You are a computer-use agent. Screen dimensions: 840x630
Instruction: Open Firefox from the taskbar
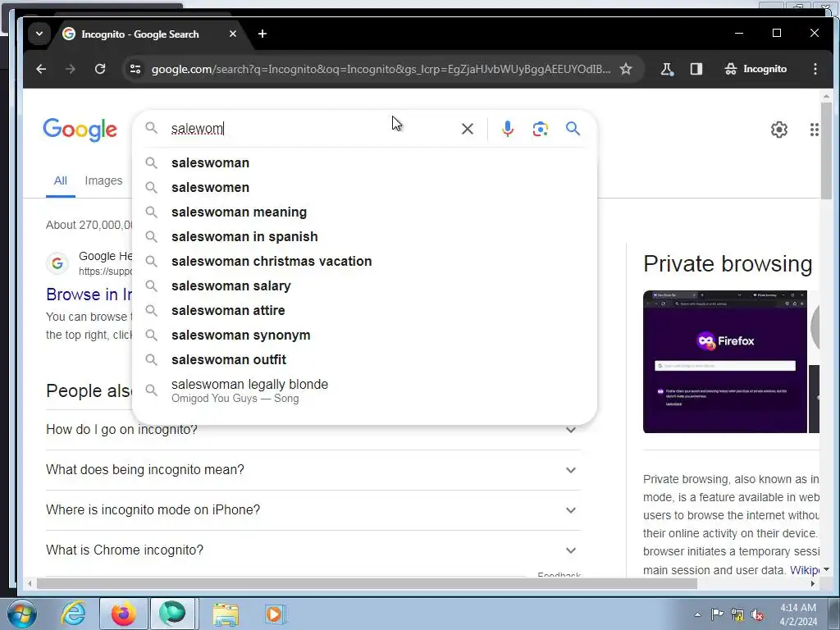pyautogui.click(x=124, y=614)
